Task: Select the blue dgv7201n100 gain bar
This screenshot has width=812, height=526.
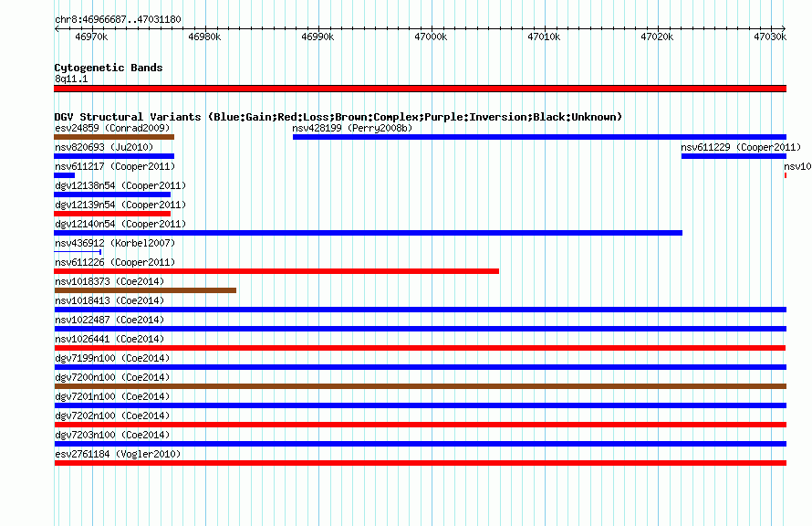Action: [420, 405]
